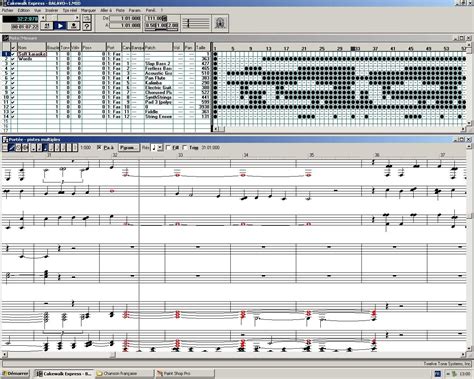Image resolution: width=474 pixels, height=379 pixels.
Task: Click the Nom column header in track list
Action: 31,47
